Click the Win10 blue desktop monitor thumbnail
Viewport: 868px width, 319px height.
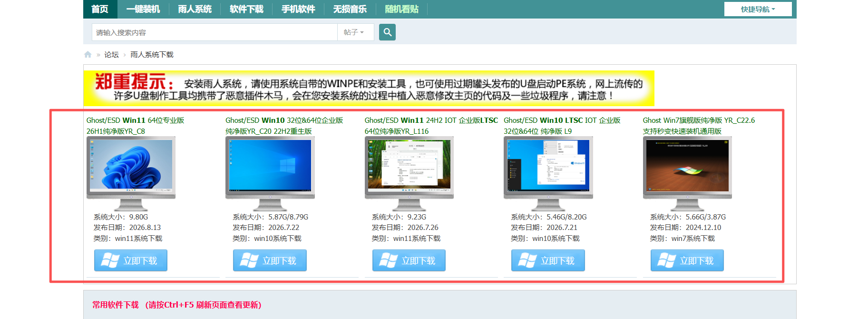coord(270,173)
